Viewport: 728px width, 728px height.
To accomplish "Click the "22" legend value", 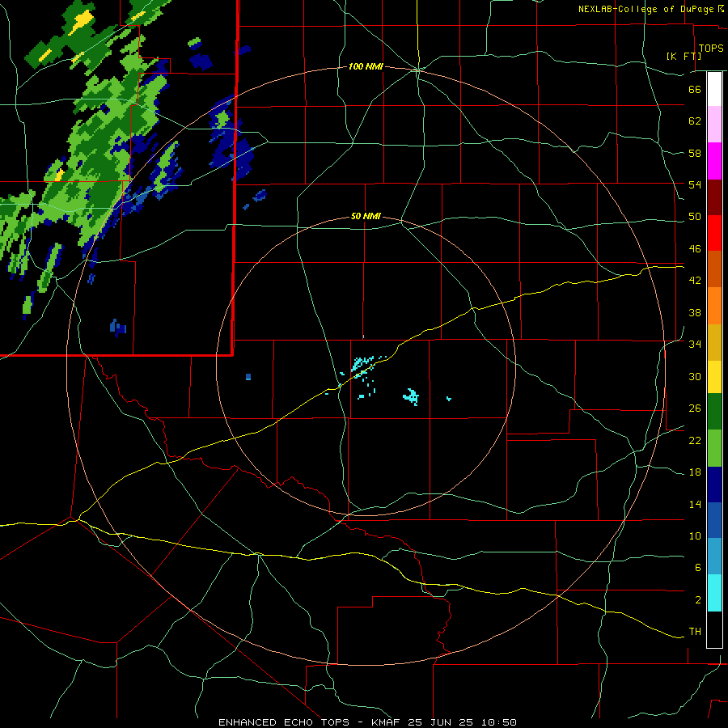I will [x=695, y=441].
